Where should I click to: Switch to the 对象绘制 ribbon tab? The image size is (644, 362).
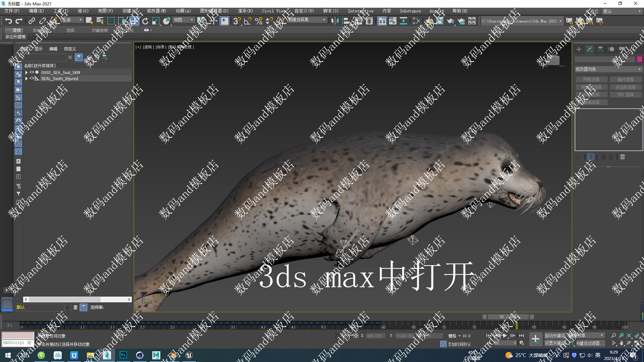point(100,31)
